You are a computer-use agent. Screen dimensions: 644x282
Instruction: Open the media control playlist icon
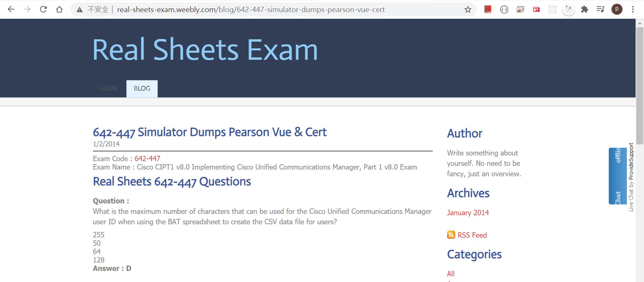click(600, 9)
